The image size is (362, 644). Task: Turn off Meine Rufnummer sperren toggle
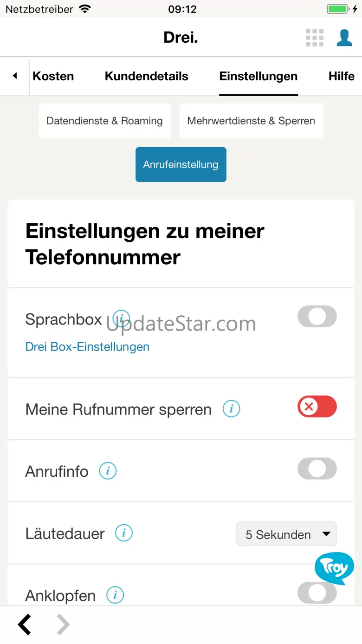tap(317, 407)
